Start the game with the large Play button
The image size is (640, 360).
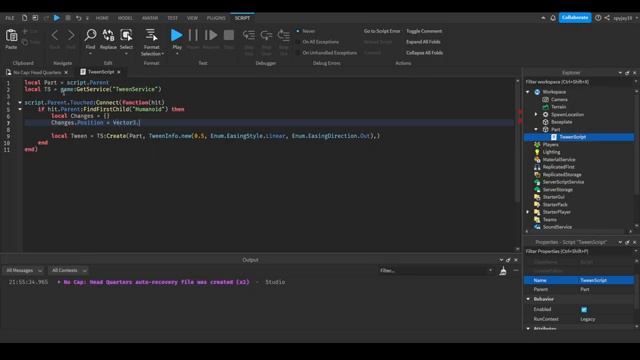pos(177,35)
